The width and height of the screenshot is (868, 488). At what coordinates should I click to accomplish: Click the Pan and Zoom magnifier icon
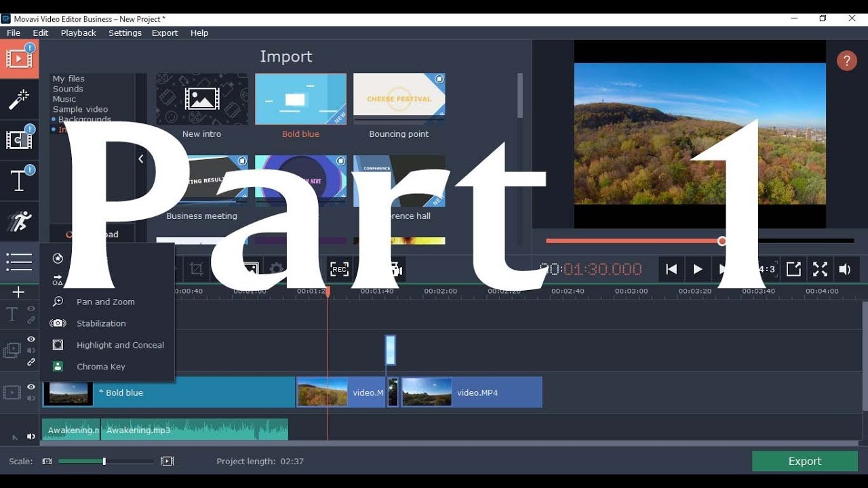tap(58, 302)
